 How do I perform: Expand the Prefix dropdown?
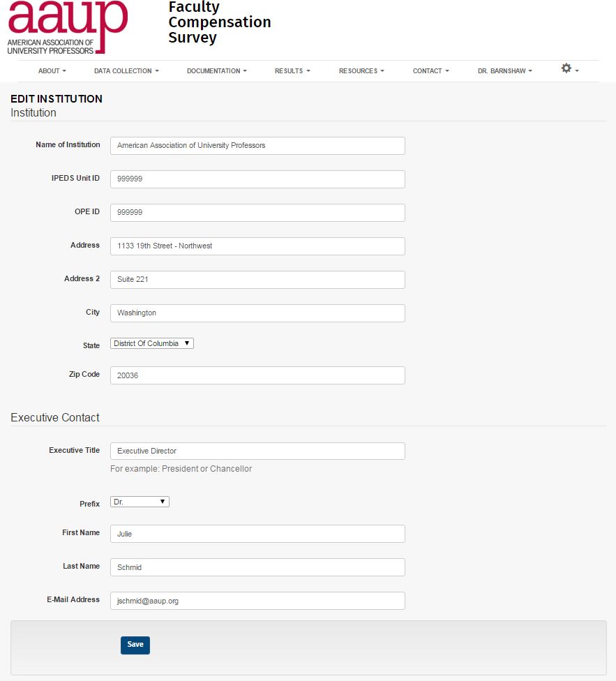click(x=140, y=502)
